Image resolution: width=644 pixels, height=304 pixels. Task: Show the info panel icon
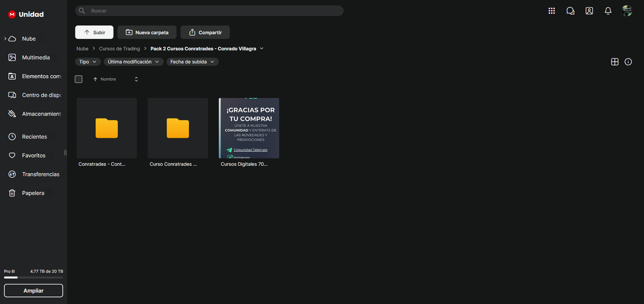coord(628,62)
